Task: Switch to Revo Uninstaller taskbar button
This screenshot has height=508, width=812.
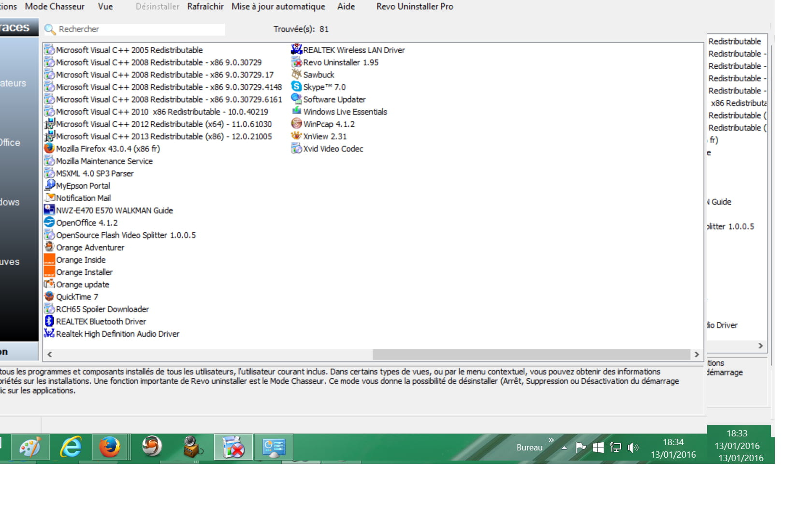Action: point(233,447)
